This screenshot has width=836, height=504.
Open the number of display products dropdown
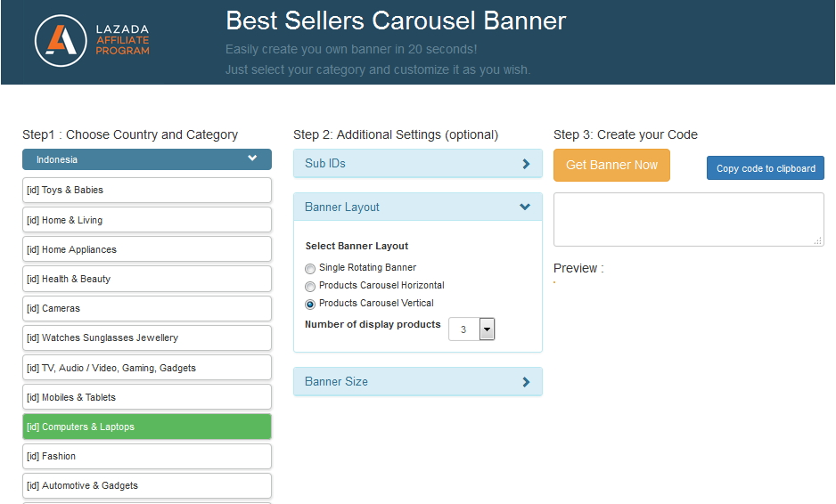click(x=471, y=329)
